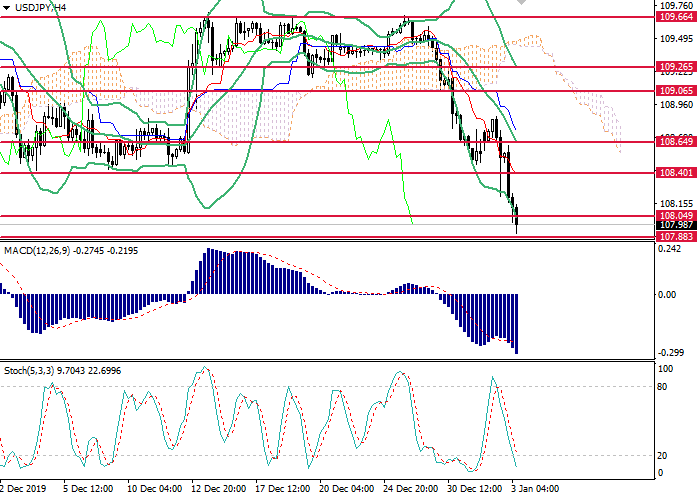Click the triangle arrow beside USDJPY,H4
The image size is (700, 500).
point(6,7)
